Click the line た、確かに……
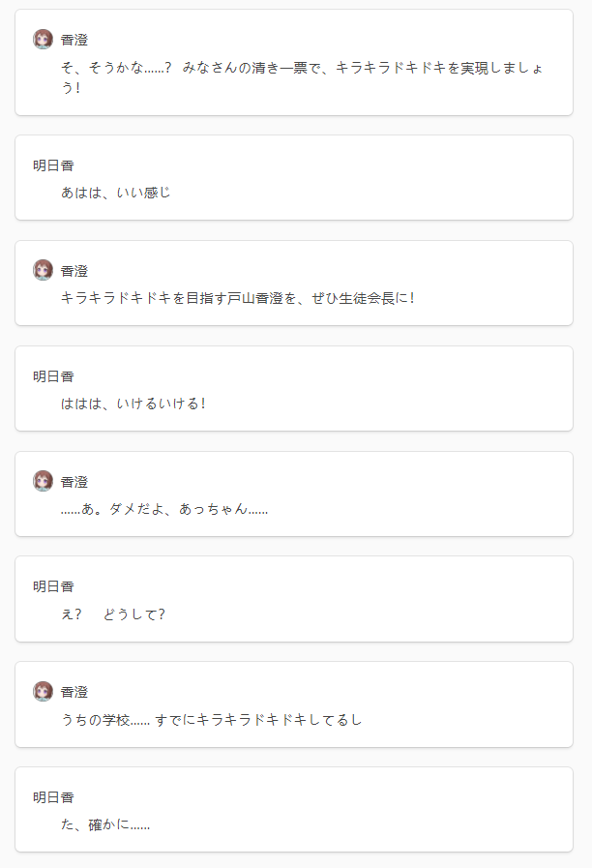 point(105,824)
